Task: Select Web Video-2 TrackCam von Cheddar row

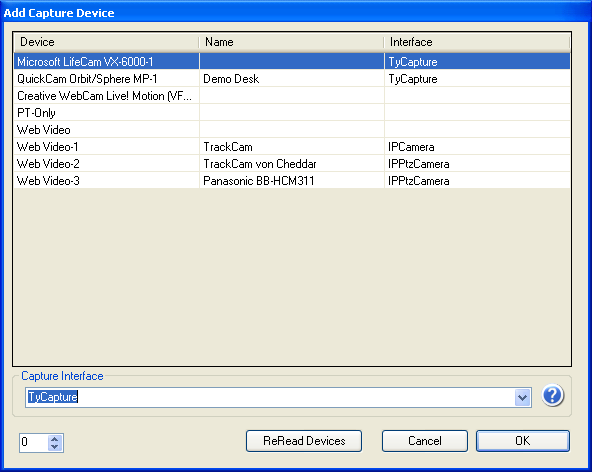Action: click(x=292, y=164)
